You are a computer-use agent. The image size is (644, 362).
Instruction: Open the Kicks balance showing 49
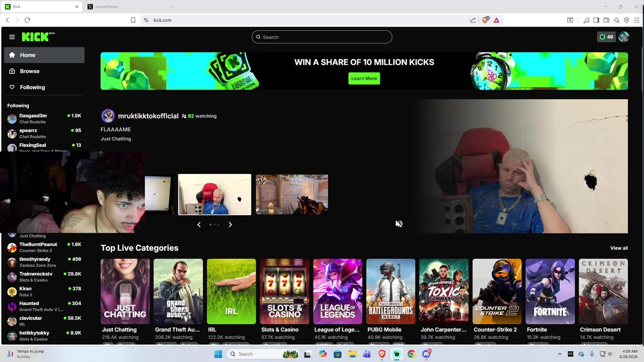tap(606, 37)
